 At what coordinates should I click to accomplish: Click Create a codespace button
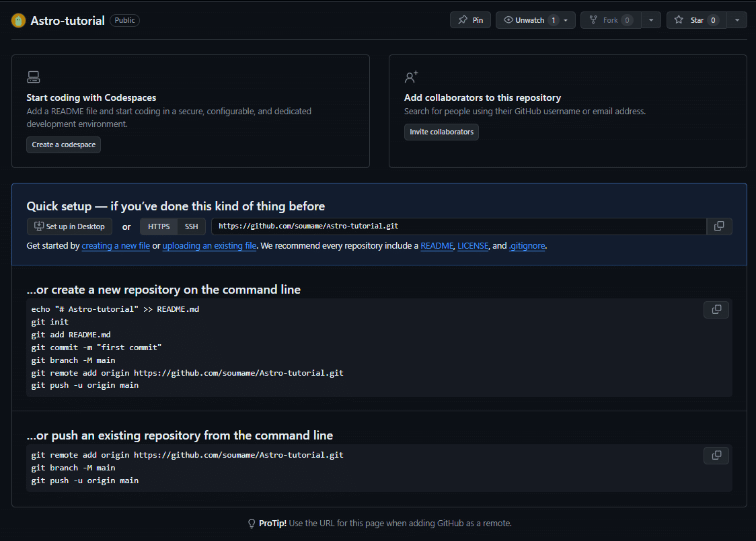point(63,144)
